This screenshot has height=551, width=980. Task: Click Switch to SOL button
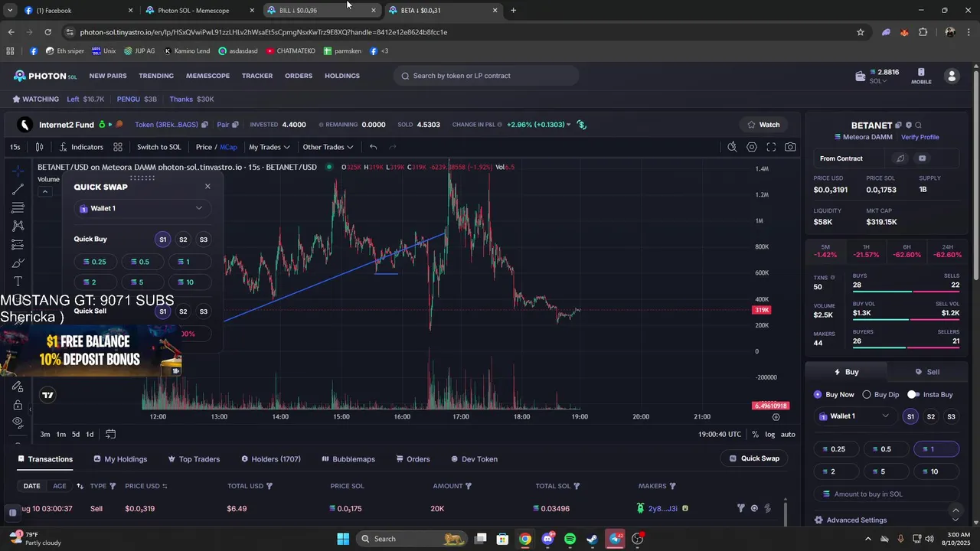point(159,147)
